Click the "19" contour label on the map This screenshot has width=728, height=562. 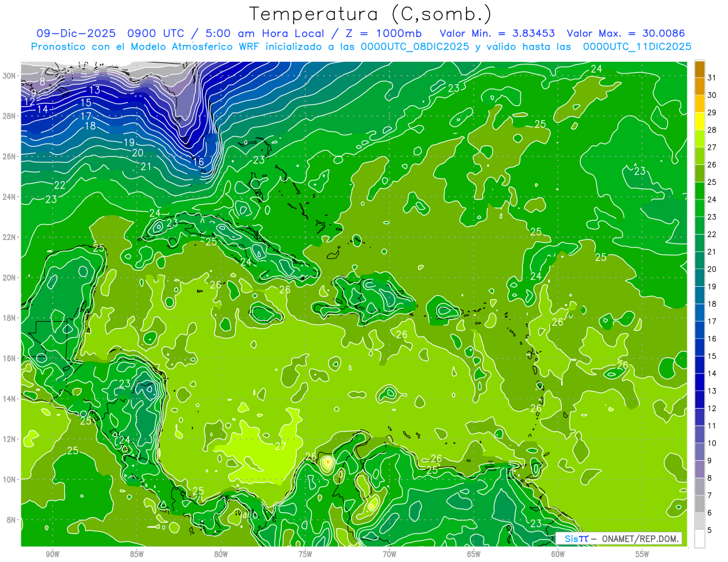(x=129, y=142)
